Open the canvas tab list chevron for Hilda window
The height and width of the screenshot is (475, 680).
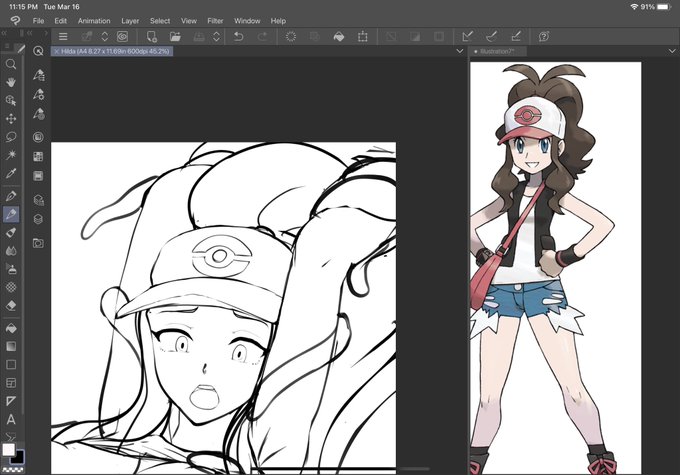pyautogui.click(x=460, y=51)
